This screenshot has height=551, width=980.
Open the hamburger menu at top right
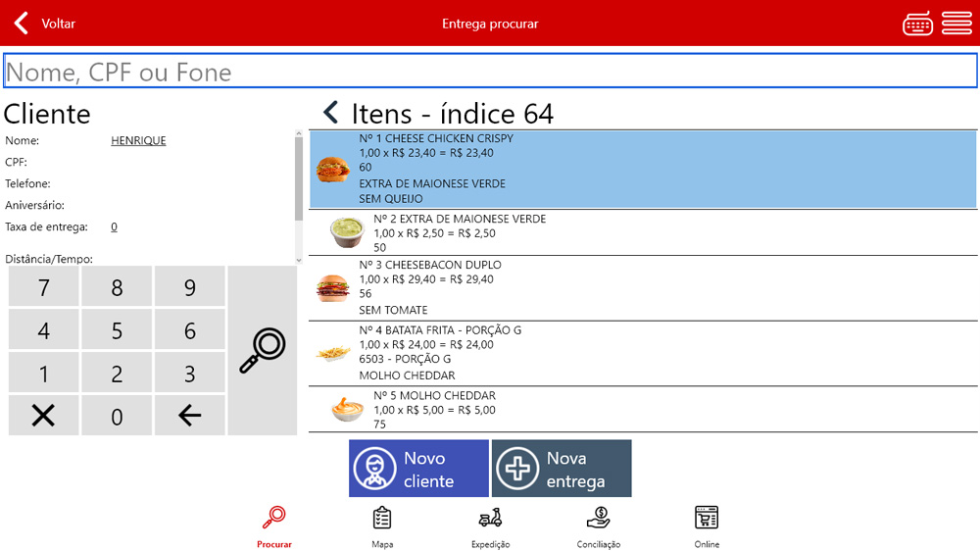coord(956,24)
